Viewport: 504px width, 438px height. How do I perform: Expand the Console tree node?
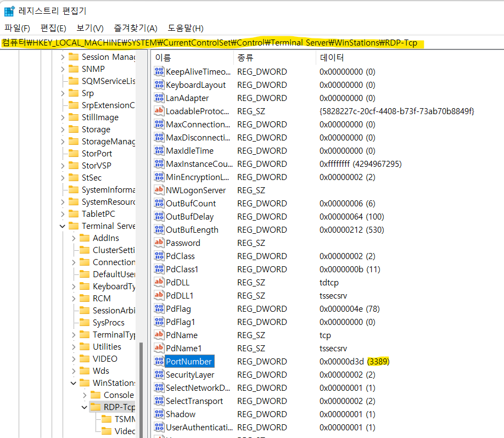pyautogui.click(x=85, y=395)
